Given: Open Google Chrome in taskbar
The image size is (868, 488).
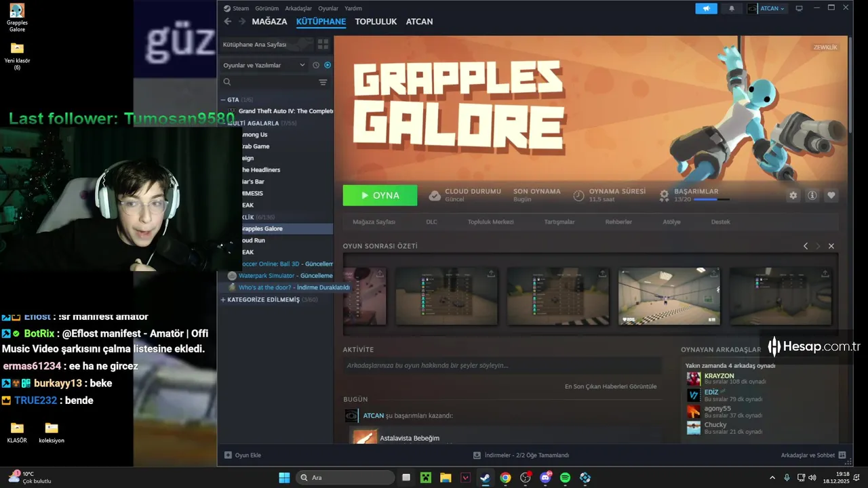Looking at the screenshot, I should tap(505, 477).
